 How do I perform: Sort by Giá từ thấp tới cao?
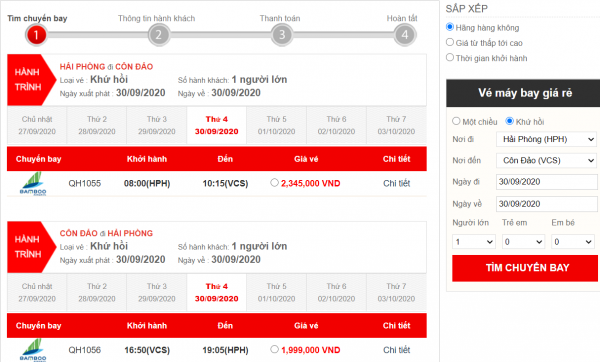(450, 42)
